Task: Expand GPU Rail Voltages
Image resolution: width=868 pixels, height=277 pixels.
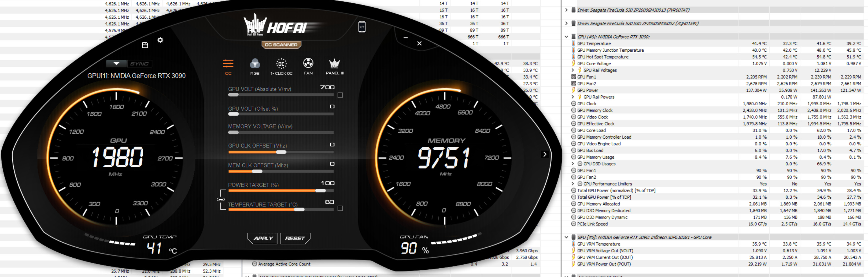Action: coord(573,70)
